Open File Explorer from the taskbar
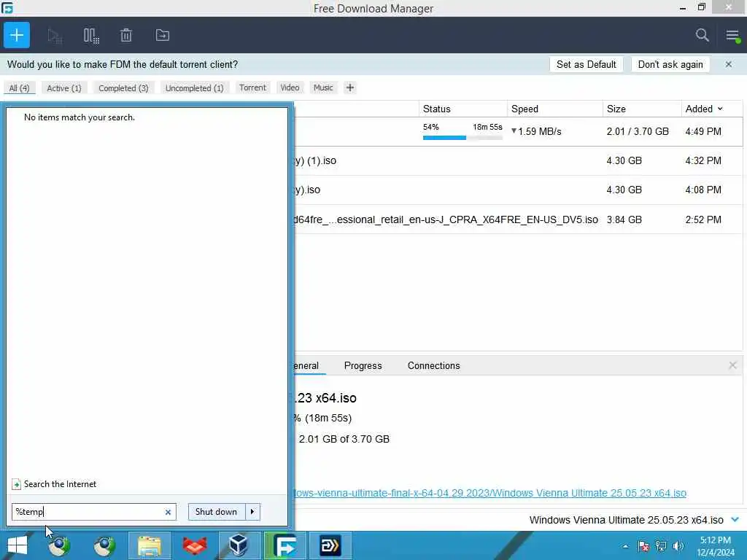 (x=150, y=545)
